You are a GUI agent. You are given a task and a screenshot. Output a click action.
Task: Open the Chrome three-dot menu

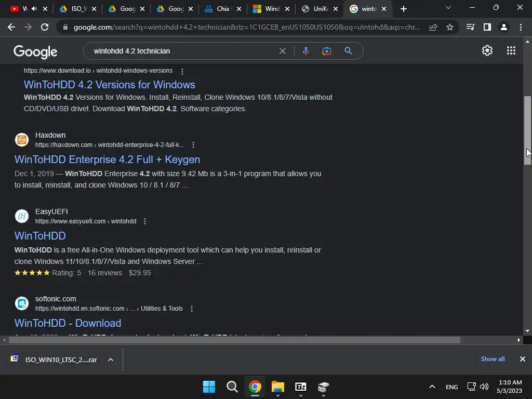(x=521, y=27)
